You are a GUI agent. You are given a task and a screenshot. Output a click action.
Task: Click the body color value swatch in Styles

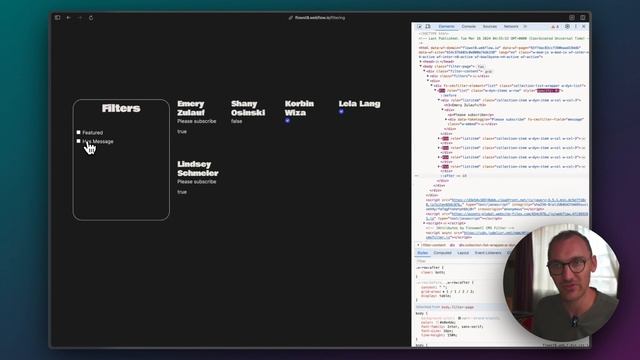coord(437,322)
